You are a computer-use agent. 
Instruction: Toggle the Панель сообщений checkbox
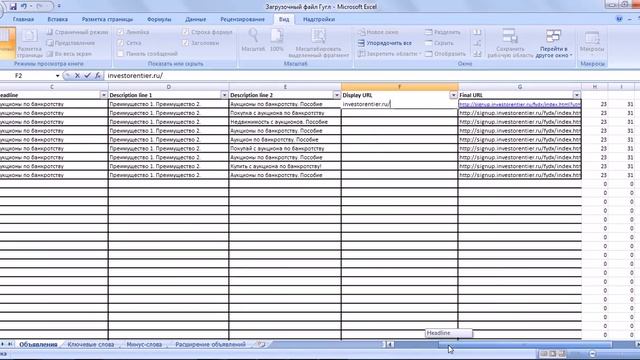tap(120, 53)
